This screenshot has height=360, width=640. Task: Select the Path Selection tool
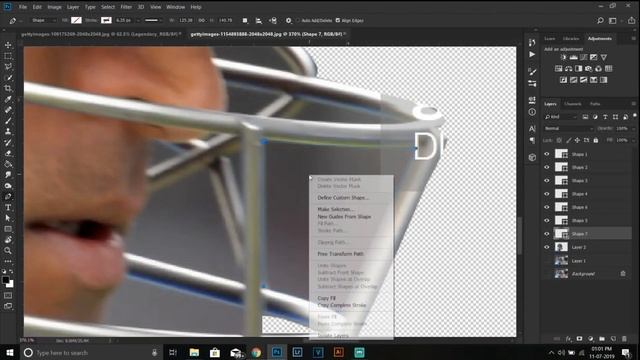coord(8,218)
